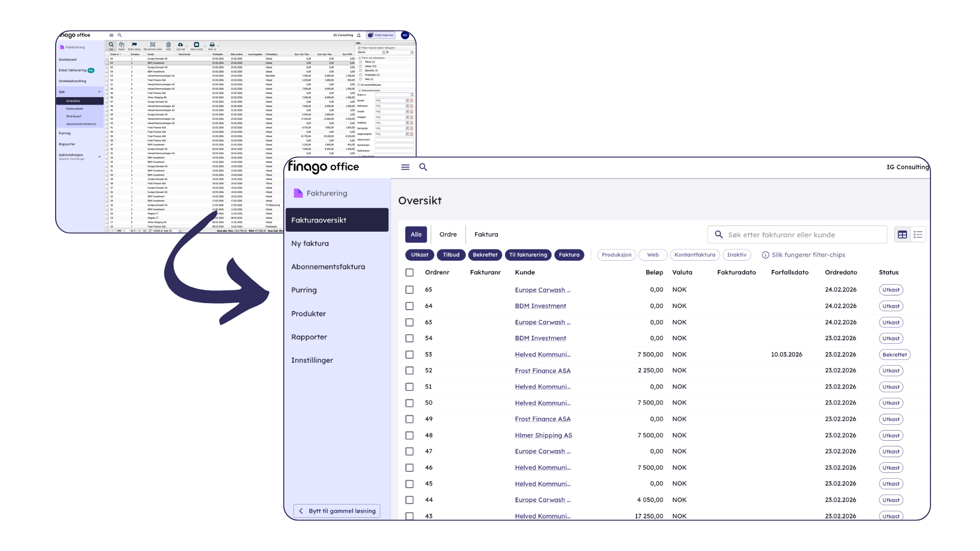This screenshot has width=980, height=551.
Task: Enable the Kontantfaktura filter chip
Action: (695, 255)
